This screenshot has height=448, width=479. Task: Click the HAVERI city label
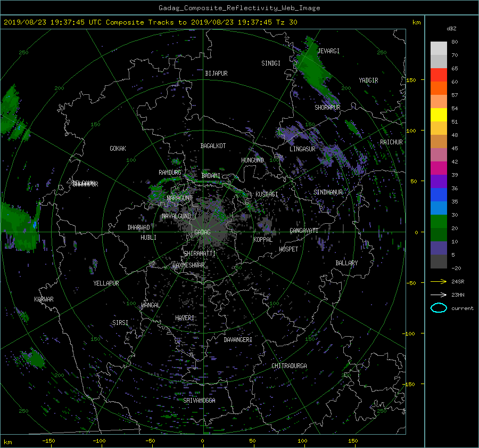(x=185, y=318)
